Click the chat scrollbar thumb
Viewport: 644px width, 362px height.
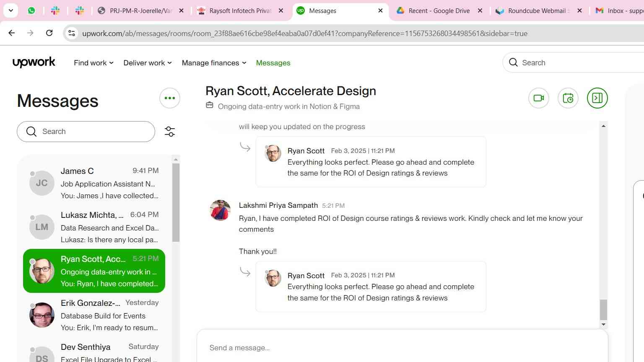[x=603, y=310]
